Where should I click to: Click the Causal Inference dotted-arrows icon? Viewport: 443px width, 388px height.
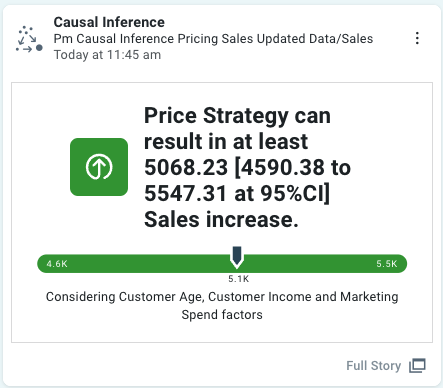[29, 39]
